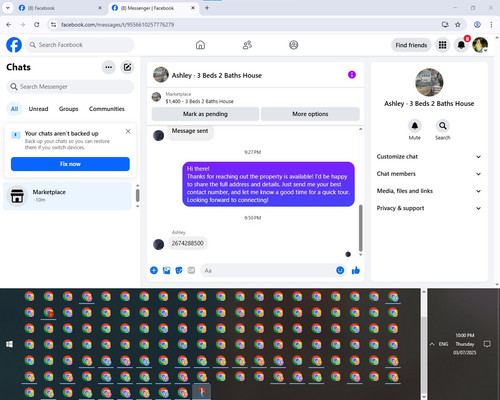Click the Message sent bubble
The width and height of the screenshot is (500, 400).
[190, 131]
